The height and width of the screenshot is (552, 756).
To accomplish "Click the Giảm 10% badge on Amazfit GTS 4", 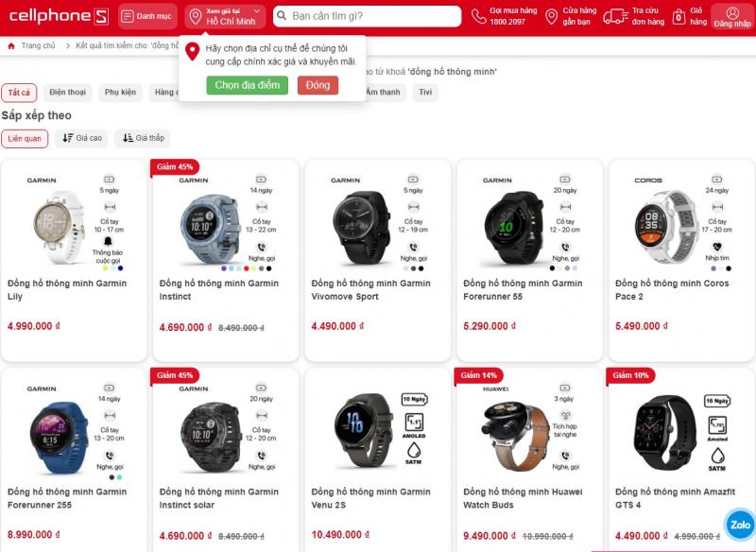I will (630, 375).
